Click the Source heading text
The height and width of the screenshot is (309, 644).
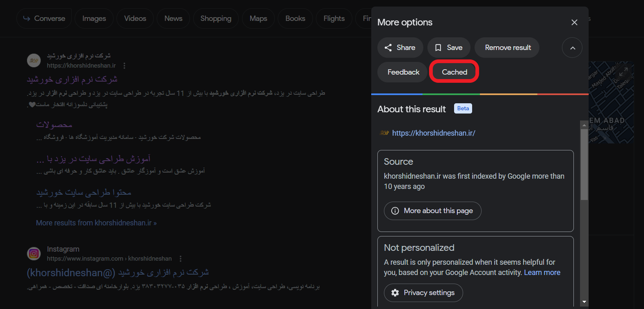pyautogui.click(x=398, y=161)
